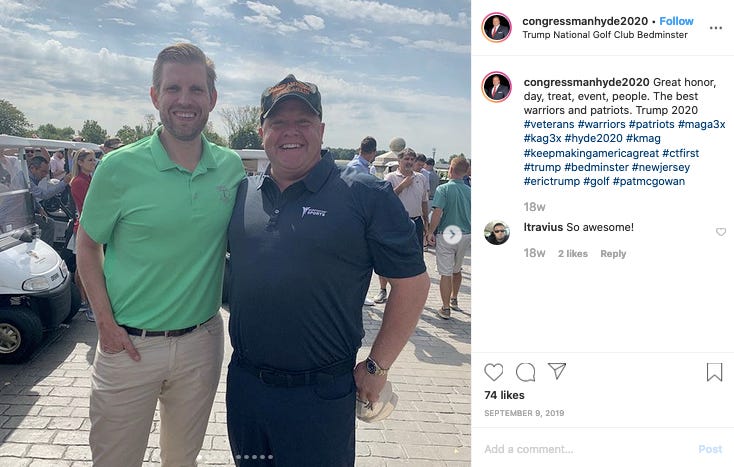Open Trump National Golf Club Bedminster location
Screen dimensions: 734x467
605,35
